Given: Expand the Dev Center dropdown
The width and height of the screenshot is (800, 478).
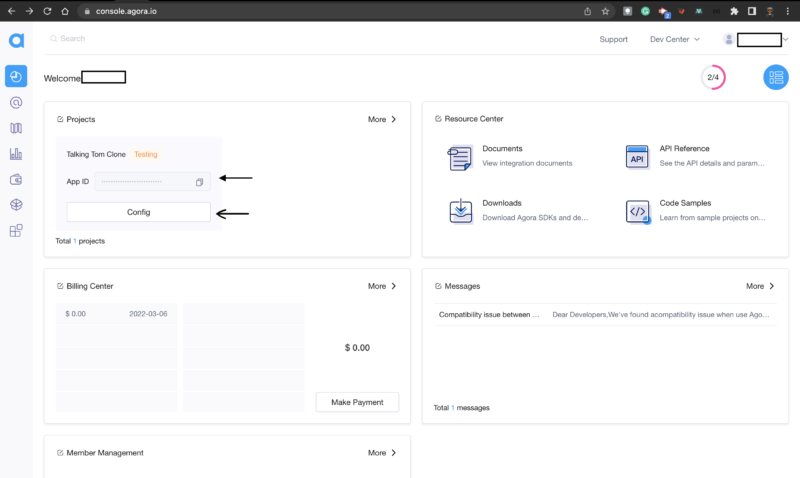Looking at the screenshot, I should pyautogui.click(x=675, y=40).
